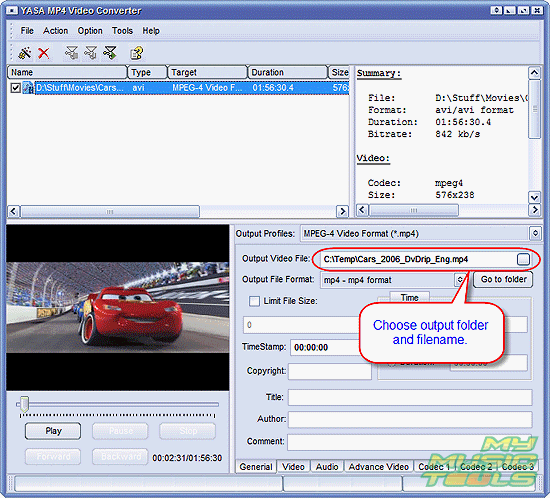
Task: Enable the Limit File Size checkbox
Action: coord(254,301)
